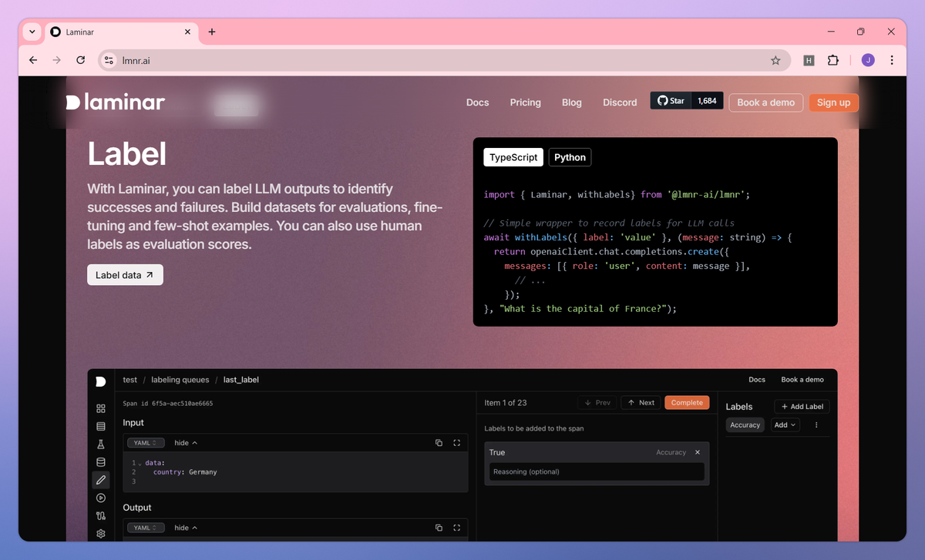Click the last_label breadcrumb

coord(241,380)
